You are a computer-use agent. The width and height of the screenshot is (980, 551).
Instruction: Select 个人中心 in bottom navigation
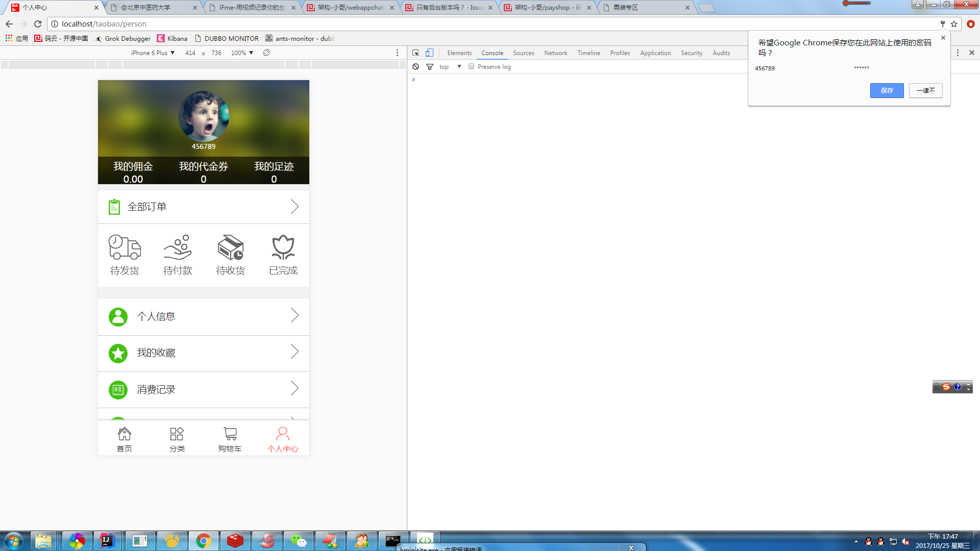(x=283, y=439)
